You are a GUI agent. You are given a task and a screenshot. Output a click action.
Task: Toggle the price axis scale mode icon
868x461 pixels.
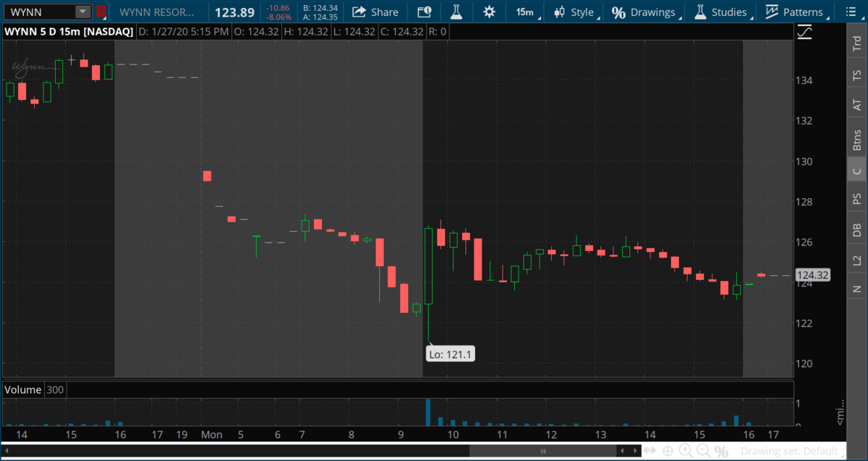[x=804, y=32]
